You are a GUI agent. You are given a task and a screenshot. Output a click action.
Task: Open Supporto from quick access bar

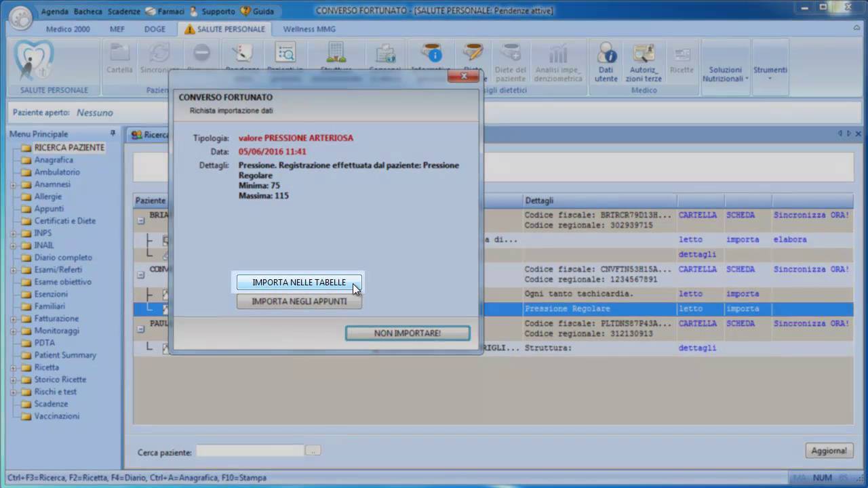click(x=212, y=12)
